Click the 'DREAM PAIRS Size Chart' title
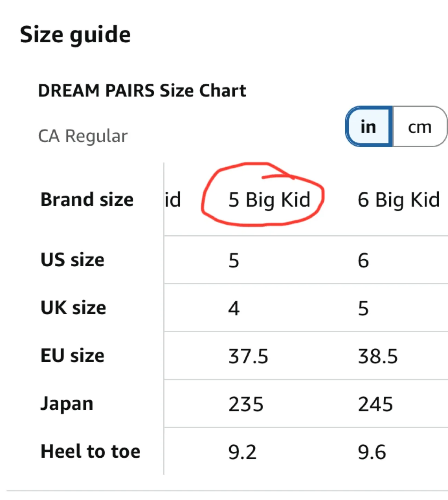 tap(142, 90)
